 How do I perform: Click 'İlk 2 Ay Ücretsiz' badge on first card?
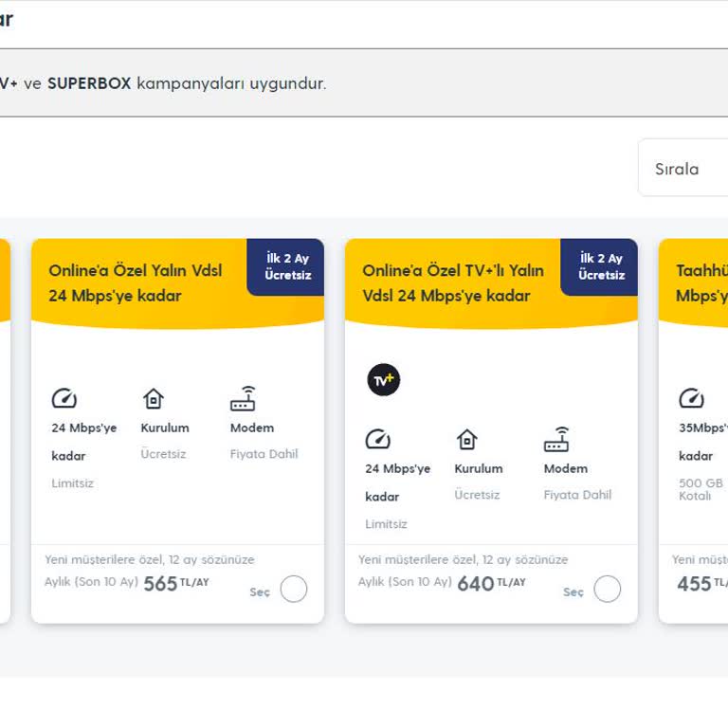287,267
